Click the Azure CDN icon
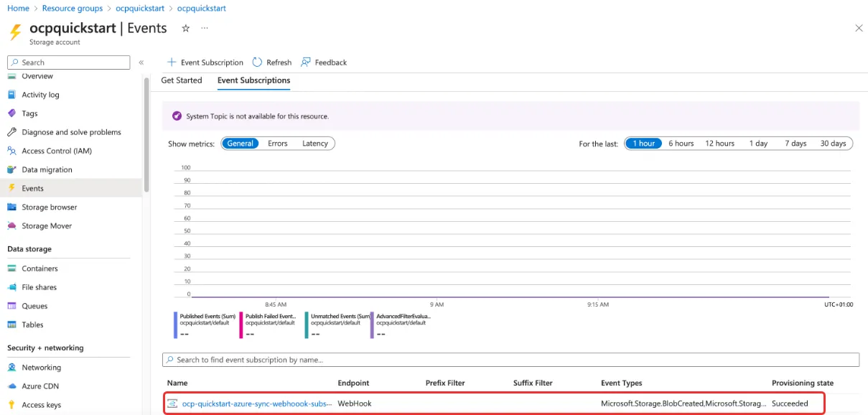 tap(11, 386)
